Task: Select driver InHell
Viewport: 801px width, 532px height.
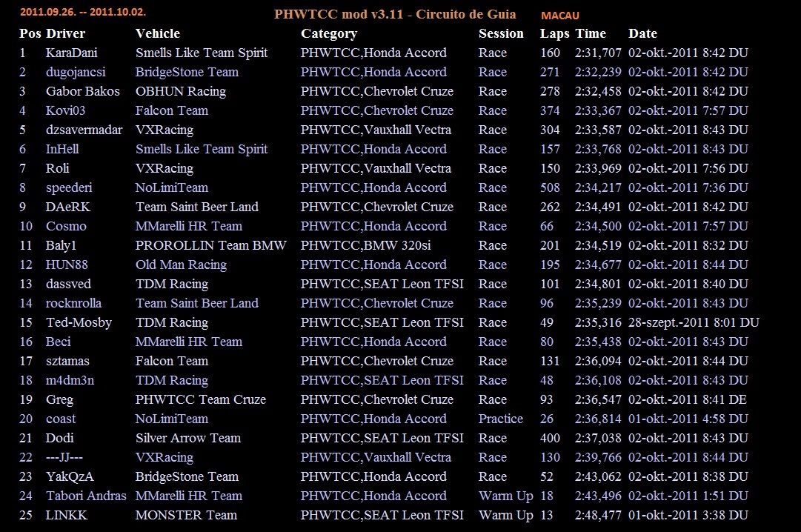Action: (62, 149)
